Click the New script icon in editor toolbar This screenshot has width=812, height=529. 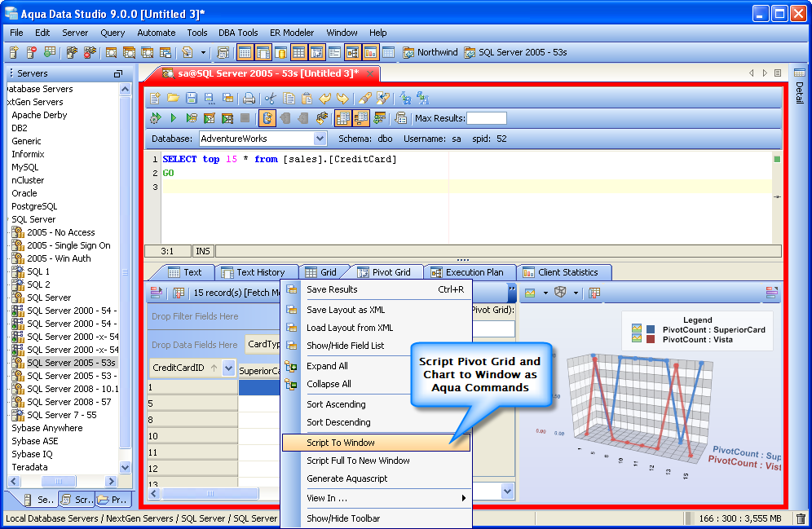pyautogui.click(x=156, y=99)
